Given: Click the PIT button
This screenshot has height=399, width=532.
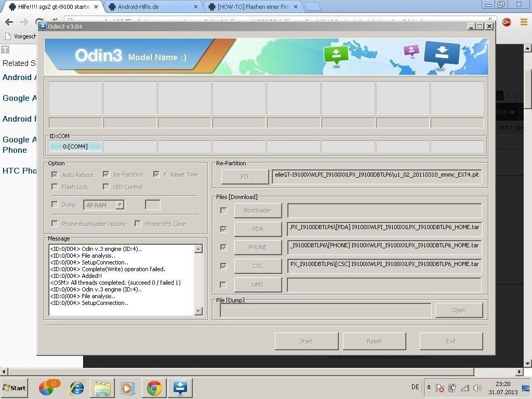Looking at the screenshot, I should (245, 177).
